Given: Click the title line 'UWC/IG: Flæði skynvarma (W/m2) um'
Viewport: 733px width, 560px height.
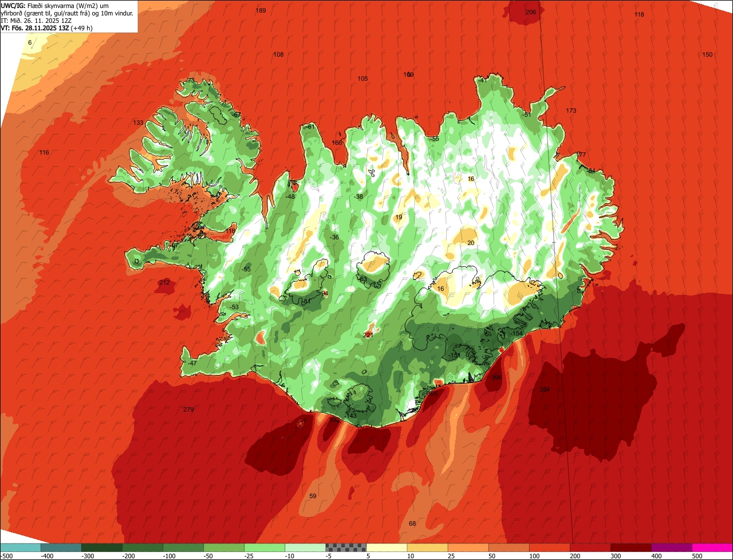Looking at the screenshot, I should (x=55, y=5).
